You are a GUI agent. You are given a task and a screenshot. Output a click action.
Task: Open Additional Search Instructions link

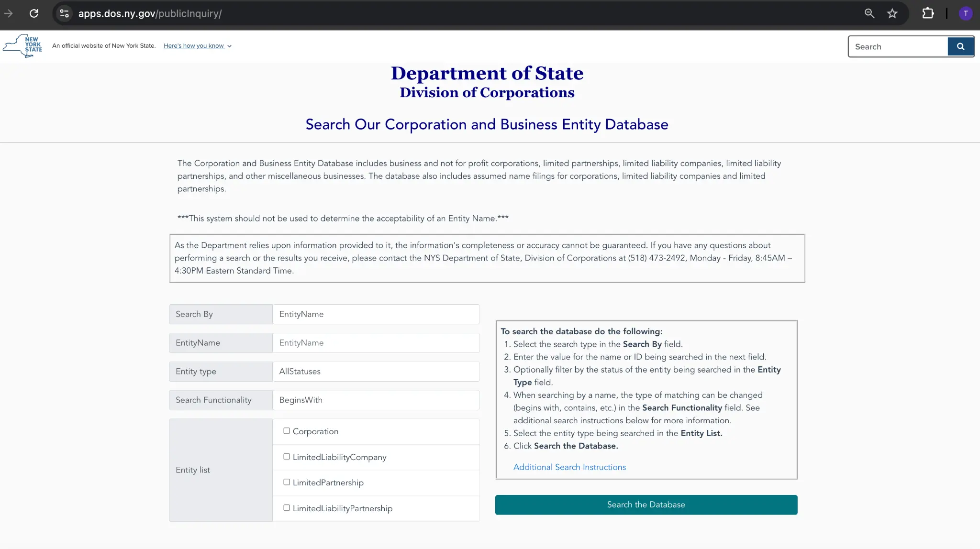coord(569,467)
